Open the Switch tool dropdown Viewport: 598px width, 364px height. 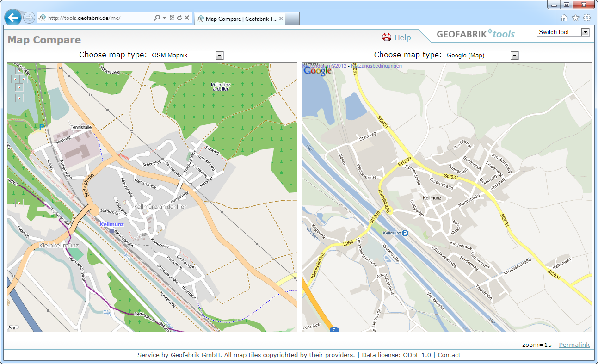pyautogui.click(x=563, y=32)
